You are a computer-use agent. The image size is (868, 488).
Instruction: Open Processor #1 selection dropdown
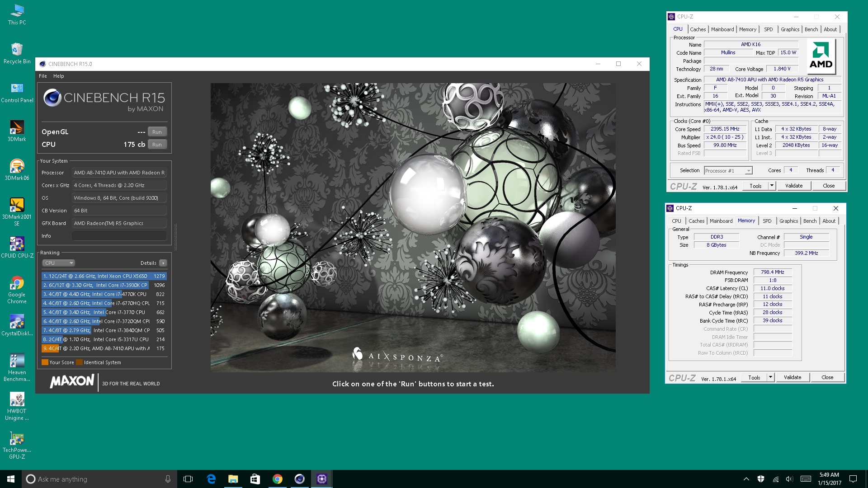728,171
